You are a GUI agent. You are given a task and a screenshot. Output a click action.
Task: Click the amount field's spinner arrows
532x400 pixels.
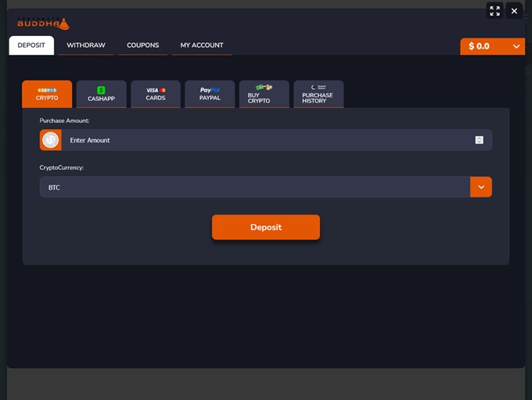479,140
